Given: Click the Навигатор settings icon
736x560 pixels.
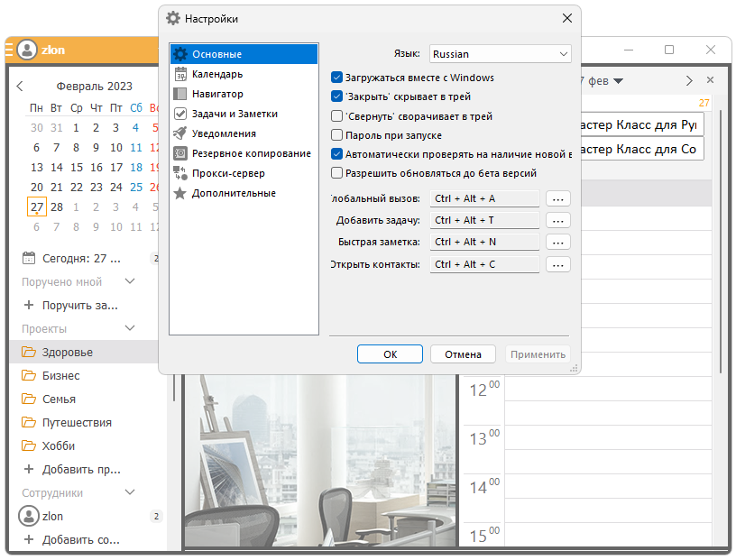Looking at the screenshot, I should point(180,94).
